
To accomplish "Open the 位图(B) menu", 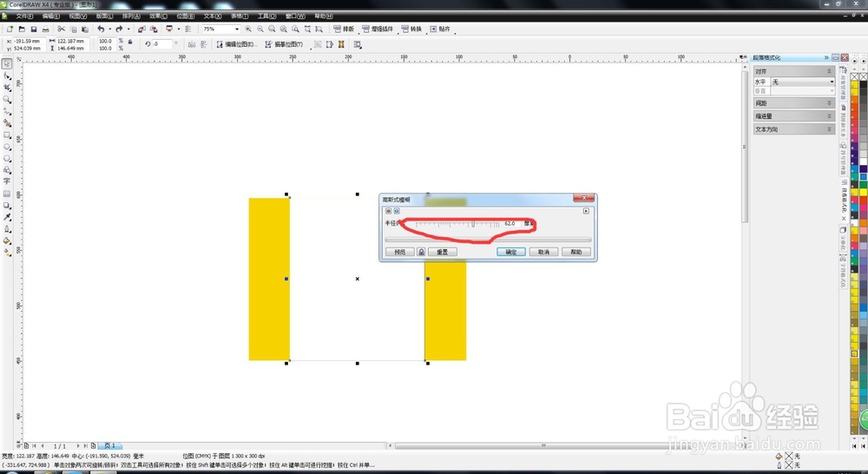I will pyautogui.click(x=186, y=16).
